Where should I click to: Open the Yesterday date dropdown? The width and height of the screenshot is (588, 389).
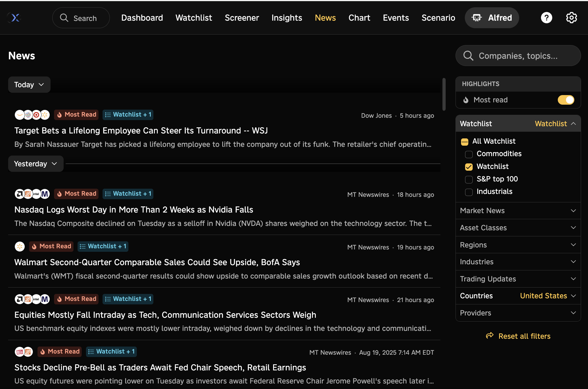(36, 164)
